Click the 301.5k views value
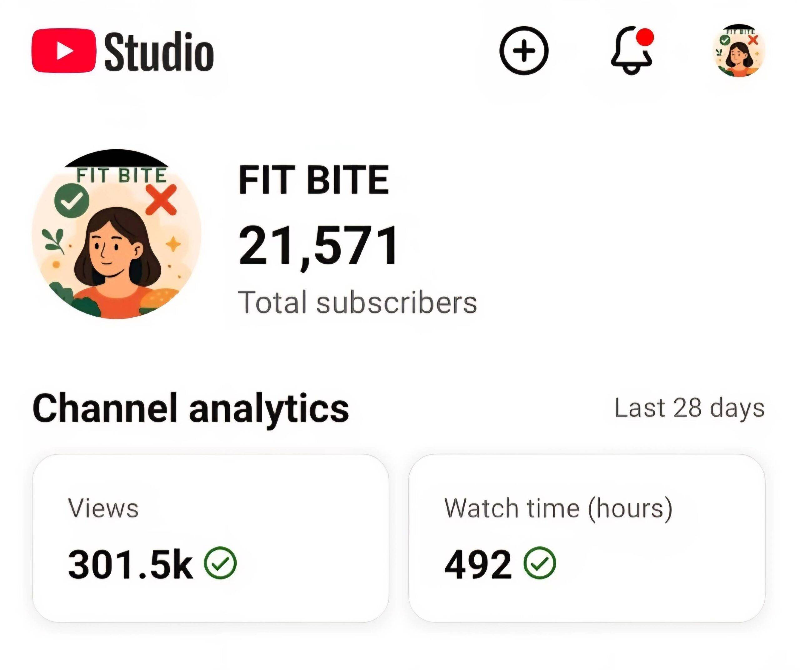 click(130, 564)
